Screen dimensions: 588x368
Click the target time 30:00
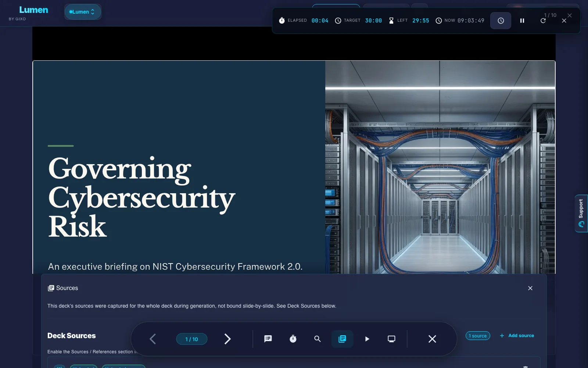click(373, 21)
